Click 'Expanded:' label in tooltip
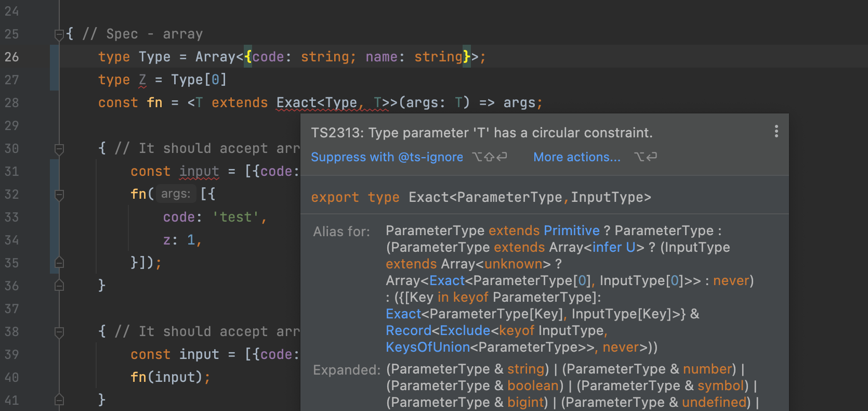 click(347, 370)
